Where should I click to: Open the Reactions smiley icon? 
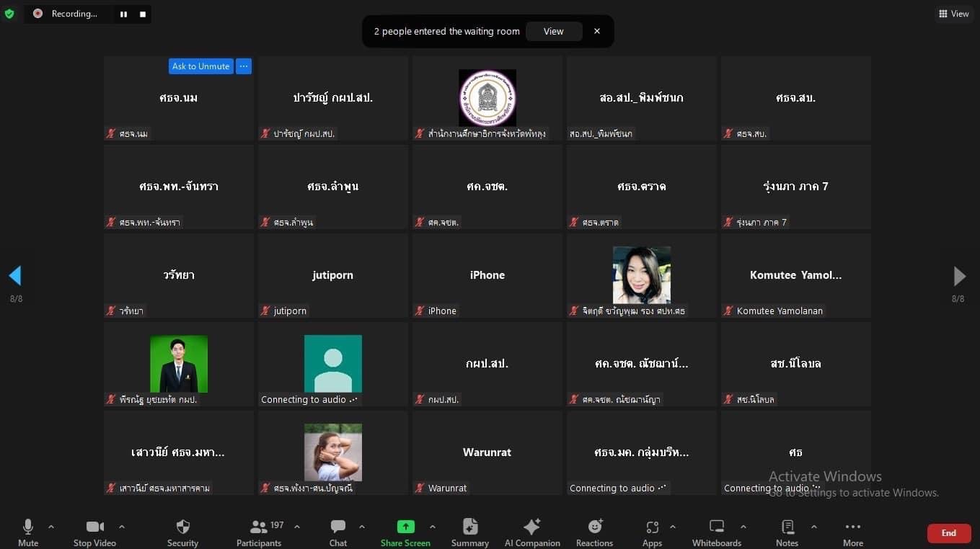pyautogui.click(x=595, y=527)
